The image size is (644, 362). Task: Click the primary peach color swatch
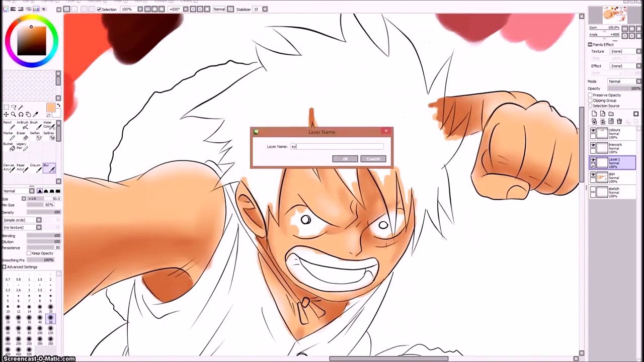click(51, 108)
